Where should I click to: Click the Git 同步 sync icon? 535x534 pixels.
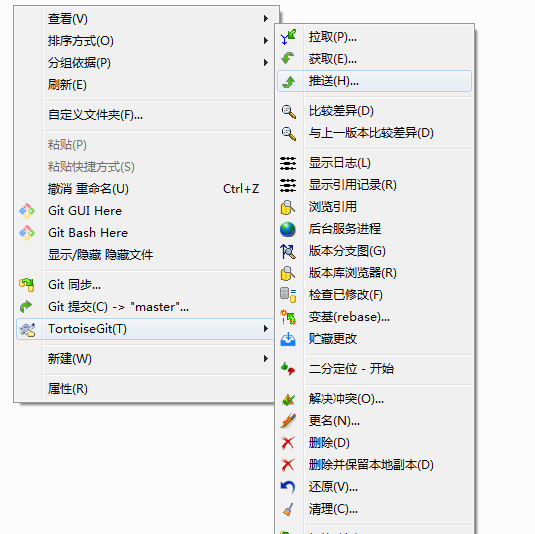coord(27,285)
